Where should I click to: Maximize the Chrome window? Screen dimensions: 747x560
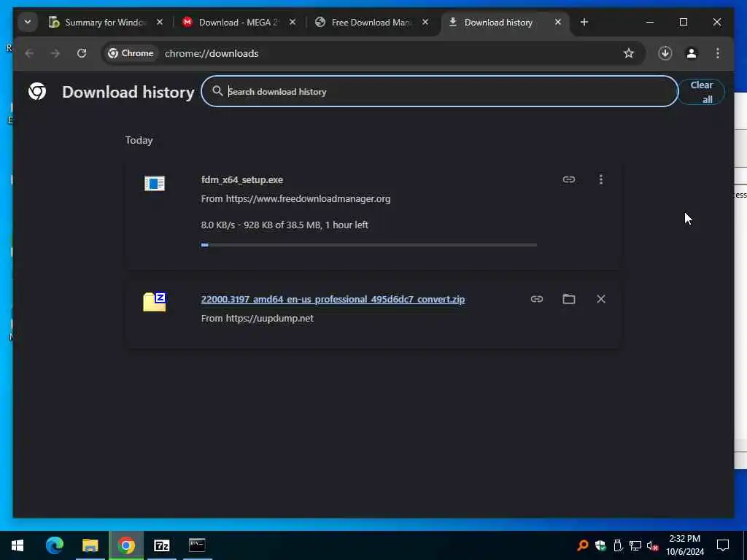(683, 23)
